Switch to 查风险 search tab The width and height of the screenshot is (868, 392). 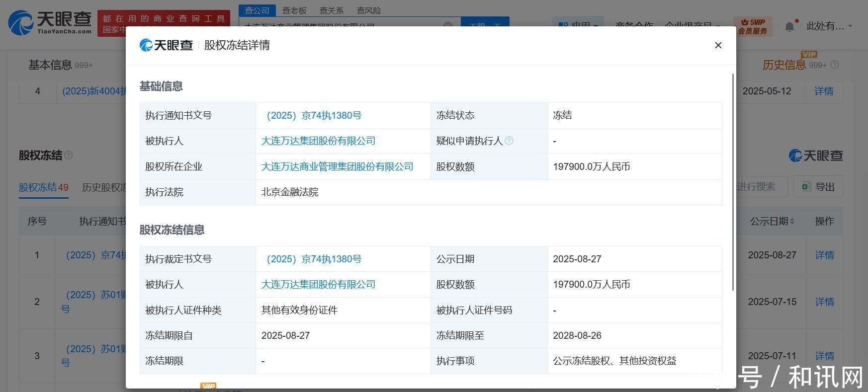tap(369, 10)
